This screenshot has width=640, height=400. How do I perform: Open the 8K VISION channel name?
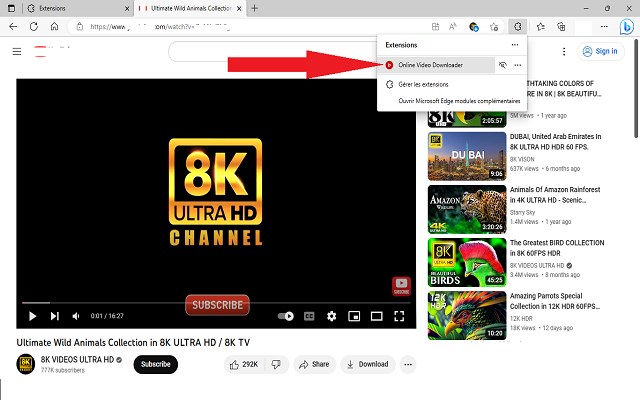pyautogui.click(x=522, y=159)
